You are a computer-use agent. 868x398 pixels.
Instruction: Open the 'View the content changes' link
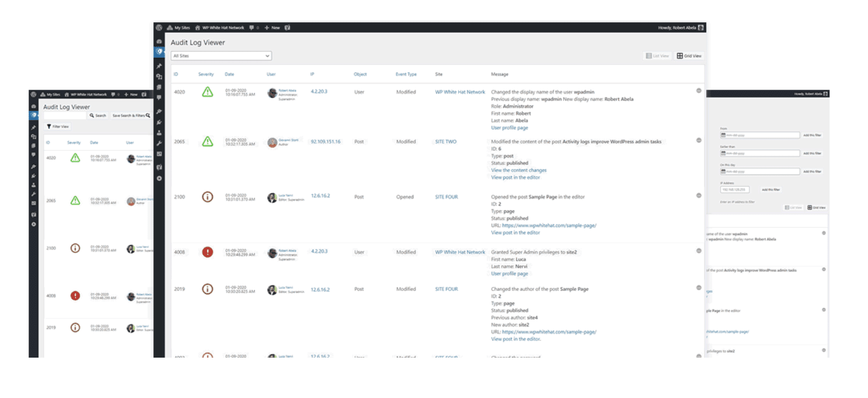pyautogui.click(x=519, y=170)
